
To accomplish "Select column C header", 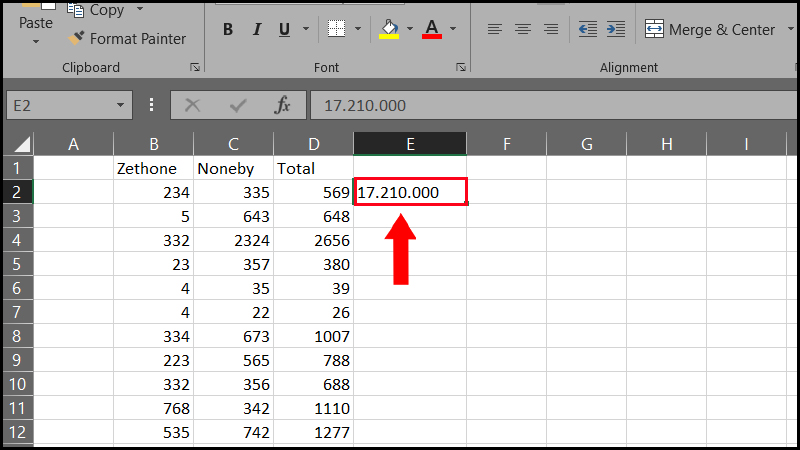I will point(234,144).
